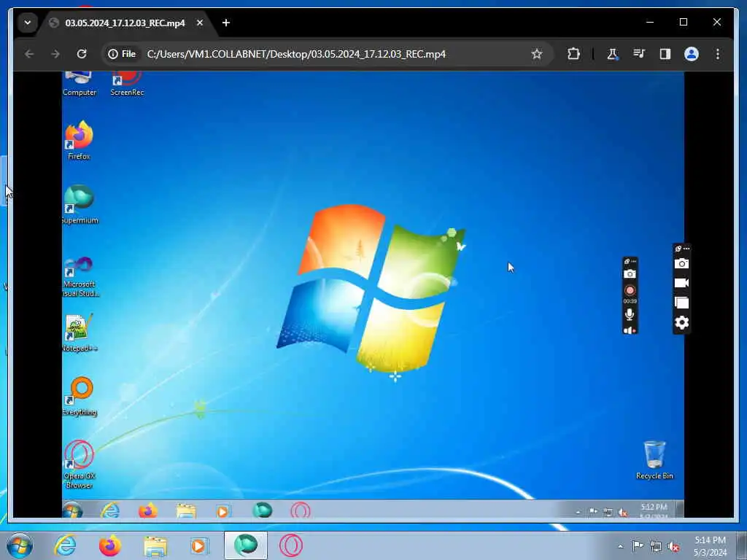747x560 pixels.
Task: Open the tab search dropdown arrow
Action: (x=28, y=23)
